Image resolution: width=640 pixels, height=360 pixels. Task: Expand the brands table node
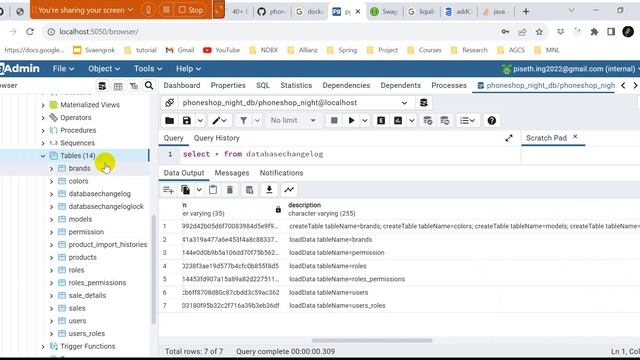click(x=51, y=169)
